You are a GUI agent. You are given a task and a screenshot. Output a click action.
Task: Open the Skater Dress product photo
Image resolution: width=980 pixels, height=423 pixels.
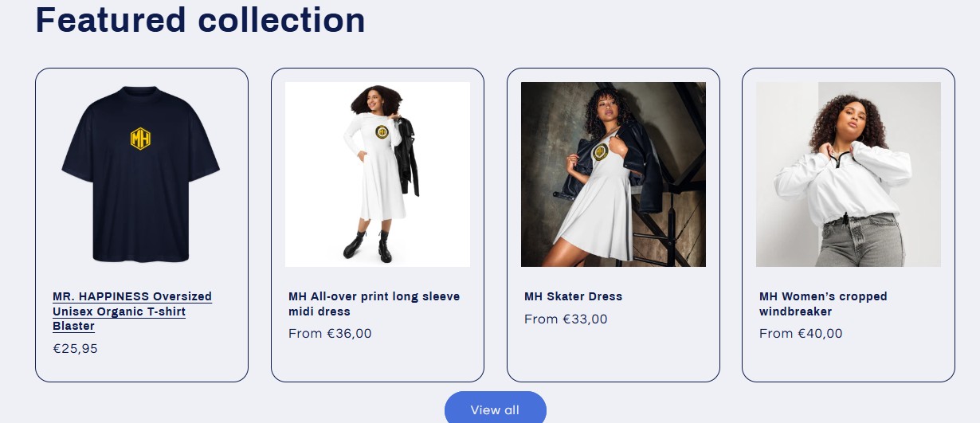613,174
